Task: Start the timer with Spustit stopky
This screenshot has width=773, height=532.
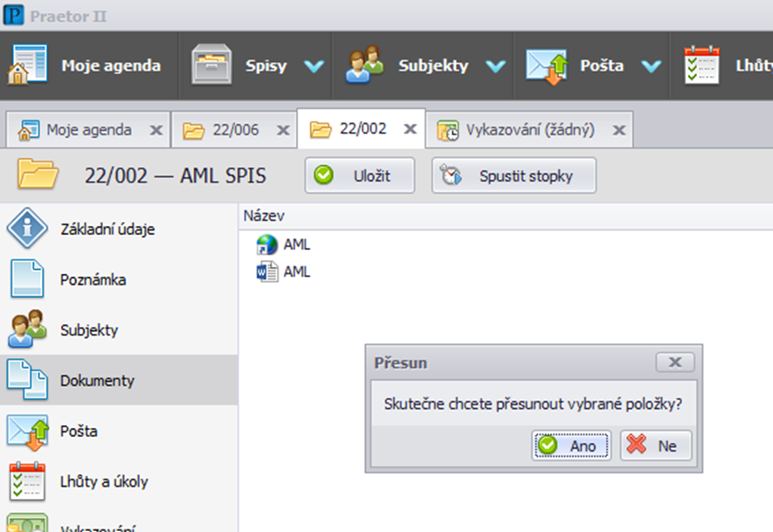Action: pos(514,176)
